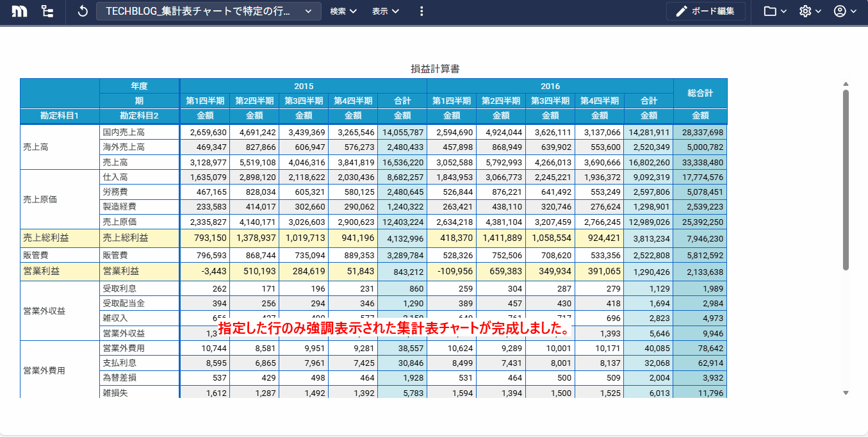868x437 pixels.
Task: Click the 2016 year column header
Action: pyautogui.click(x=550, y=86)
